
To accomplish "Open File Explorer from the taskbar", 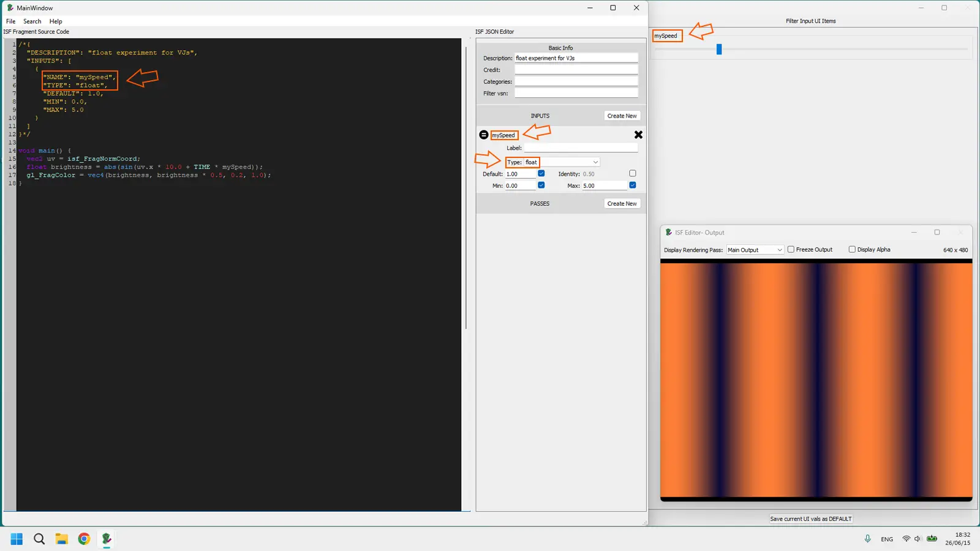I will pos(61,539).
